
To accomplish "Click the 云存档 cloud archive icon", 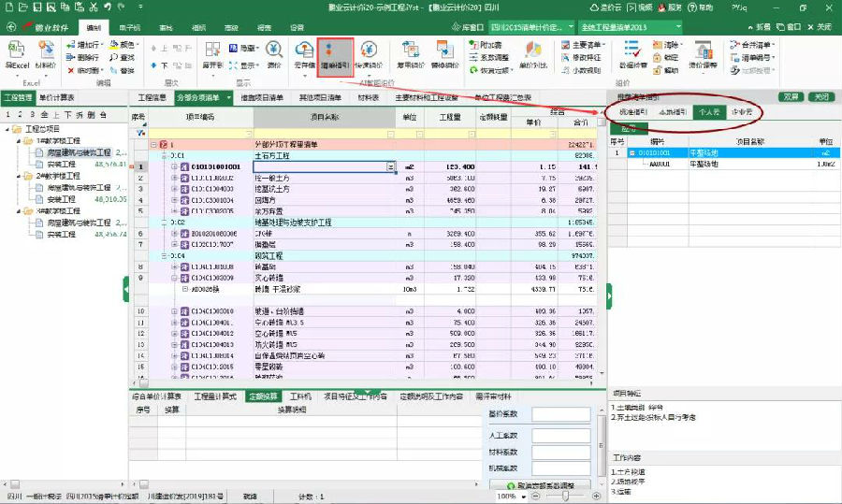I will pyautogui.click(x=305, y=56).
